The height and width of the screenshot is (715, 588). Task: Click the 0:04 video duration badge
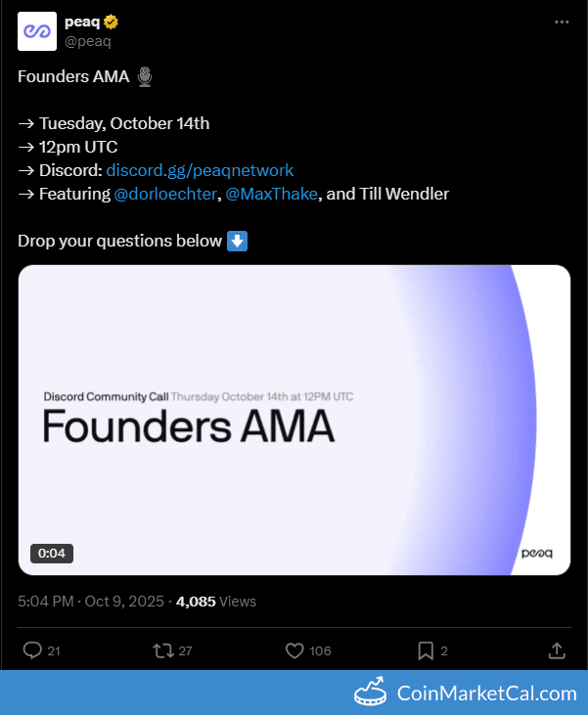tap(52, 554)
